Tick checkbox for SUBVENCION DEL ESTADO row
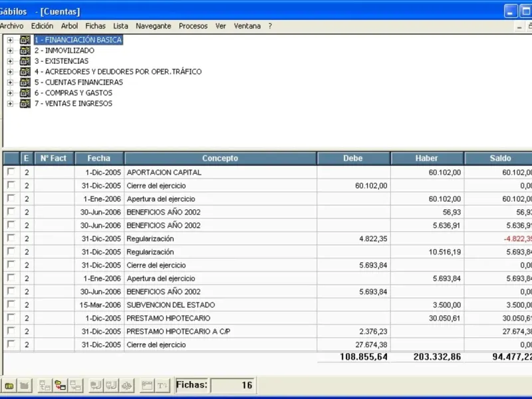532x399 pixels. [11, 304]
